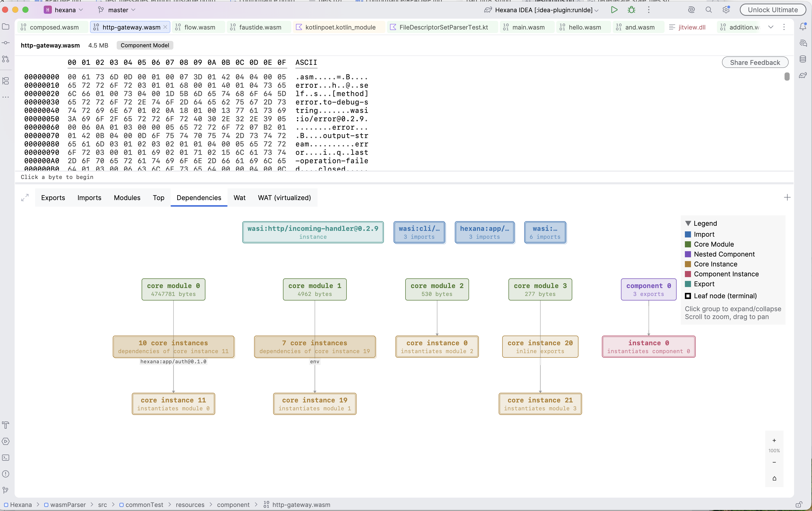
Task: Run the Hexana IDEA configuration
Action: [x=614, y=10]
